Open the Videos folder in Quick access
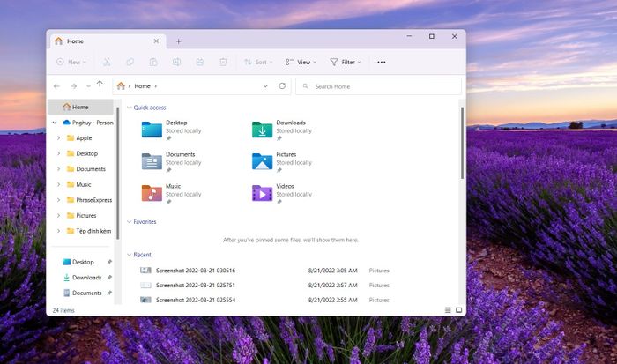The width and height of the screenshot is (617, 364). [263, 194]
